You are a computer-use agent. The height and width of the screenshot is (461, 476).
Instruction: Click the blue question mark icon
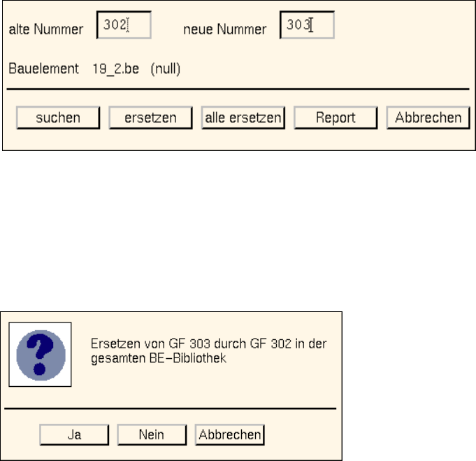tap(41, 355)
